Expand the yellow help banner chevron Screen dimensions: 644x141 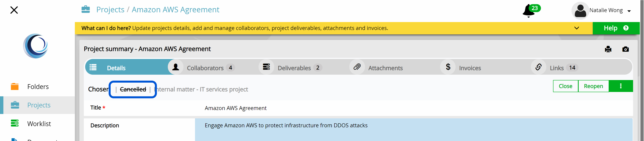(x=576, y=28)
